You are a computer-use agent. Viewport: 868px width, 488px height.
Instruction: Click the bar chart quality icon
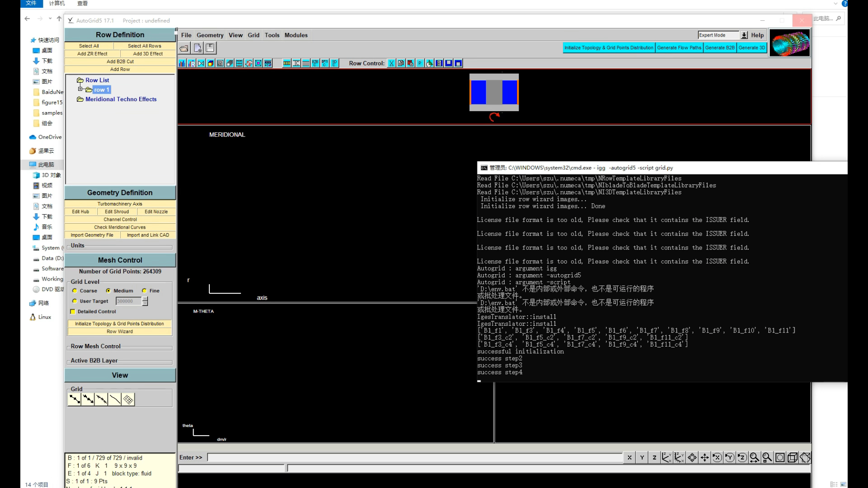[182, 63]
